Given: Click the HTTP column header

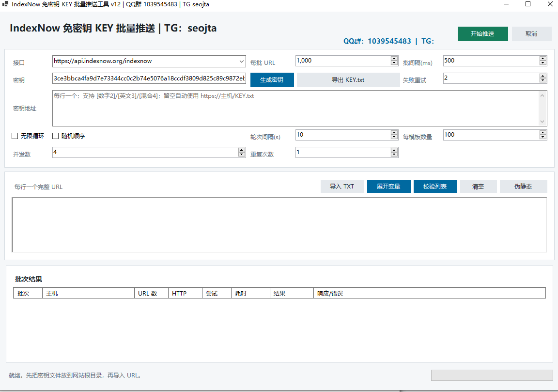Looking at the screenshot, I should pos(185,293).
